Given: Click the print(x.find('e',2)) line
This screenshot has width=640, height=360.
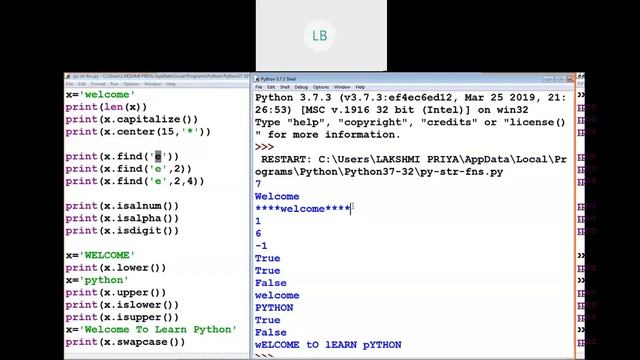Looking at the screenshot, I should click(x=128, y=169).
